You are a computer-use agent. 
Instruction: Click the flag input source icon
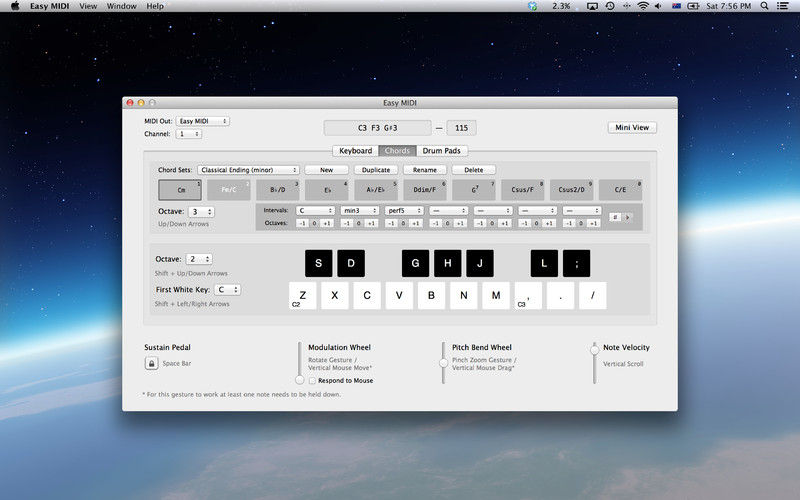click(x=677, y=6)
